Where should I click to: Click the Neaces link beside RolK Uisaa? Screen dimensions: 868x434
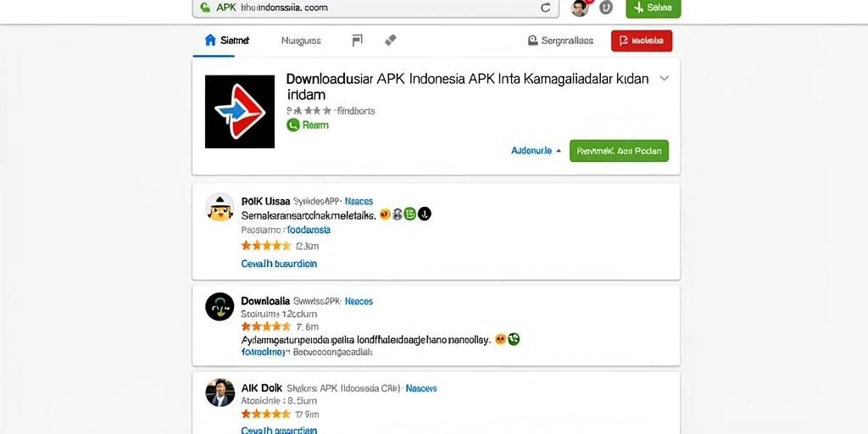359,201
